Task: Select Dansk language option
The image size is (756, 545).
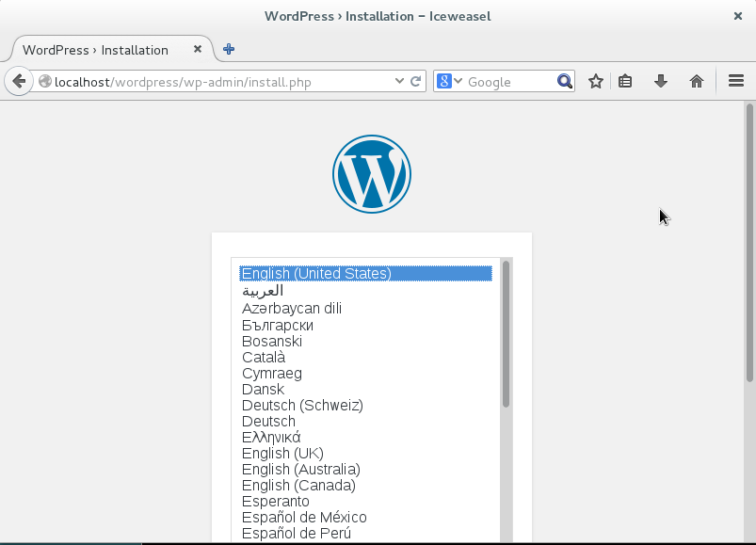Action: pos(366,390)
